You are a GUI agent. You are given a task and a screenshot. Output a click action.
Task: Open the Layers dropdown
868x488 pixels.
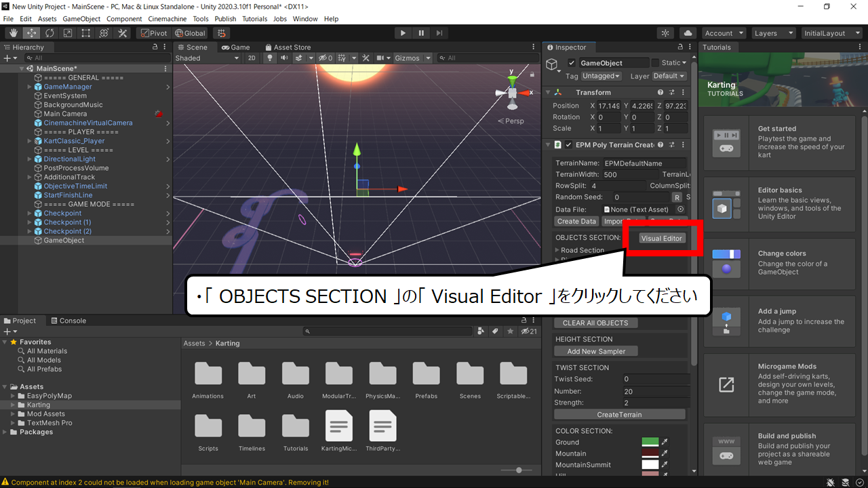pyautogui.click(x=773, y=33)
